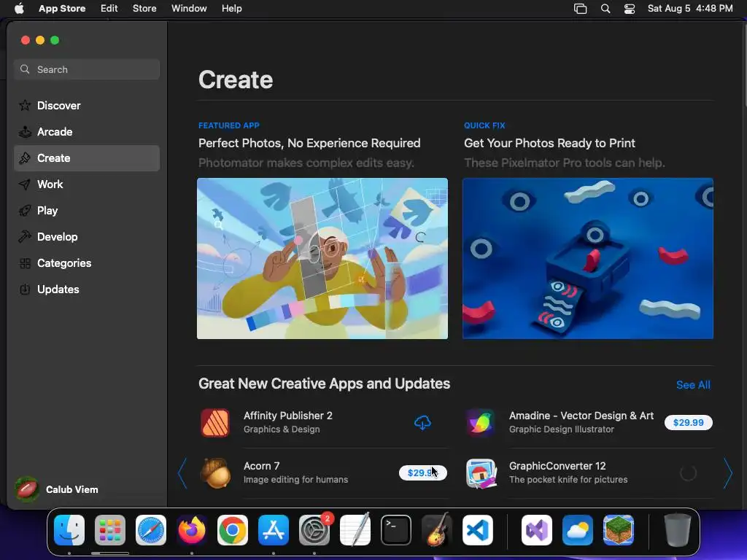The height and width of the screenshot is (560, 747).
Task: Open the Trash in the Dock
Action: 678,530
